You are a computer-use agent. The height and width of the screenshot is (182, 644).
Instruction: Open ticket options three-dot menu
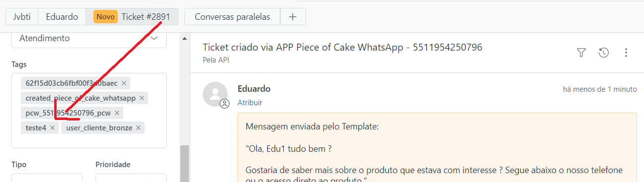point(626,53)
